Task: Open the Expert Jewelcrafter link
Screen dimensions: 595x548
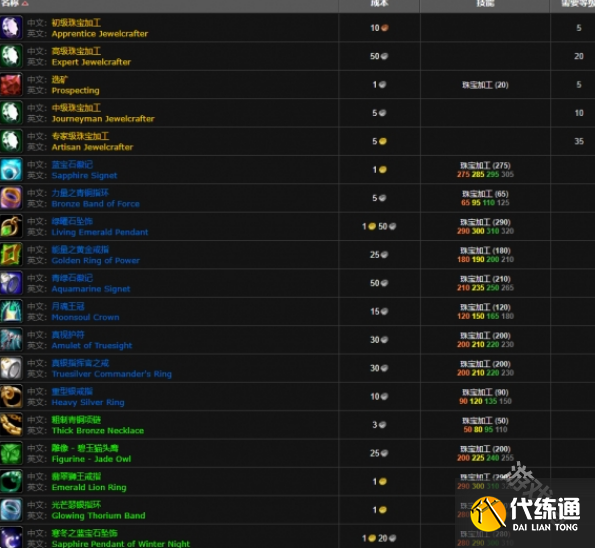Action: (91, 62)
